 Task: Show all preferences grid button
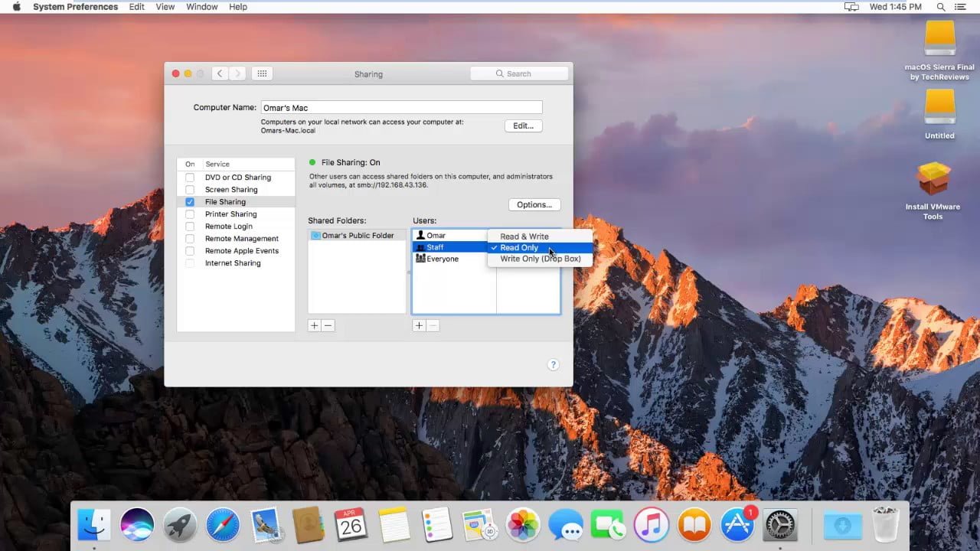tap(262, 73)
